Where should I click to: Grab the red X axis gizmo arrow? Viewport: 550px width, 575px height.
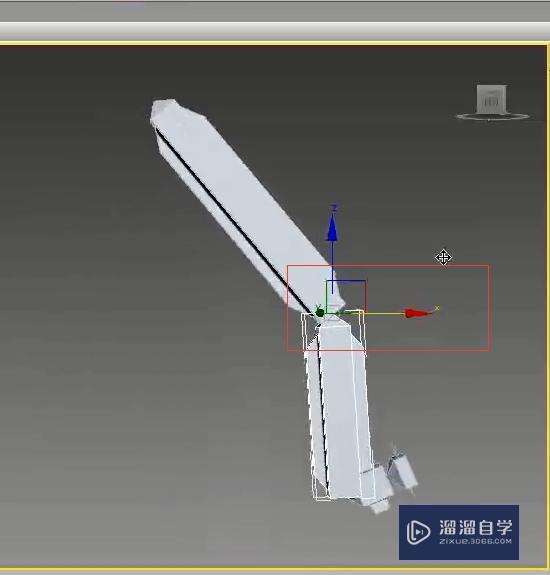[417, 313]
